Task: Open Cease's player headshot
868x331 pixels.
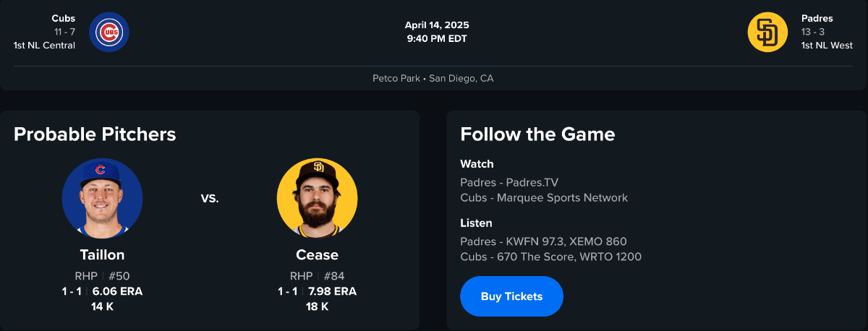Action: [x=317, y=199]
